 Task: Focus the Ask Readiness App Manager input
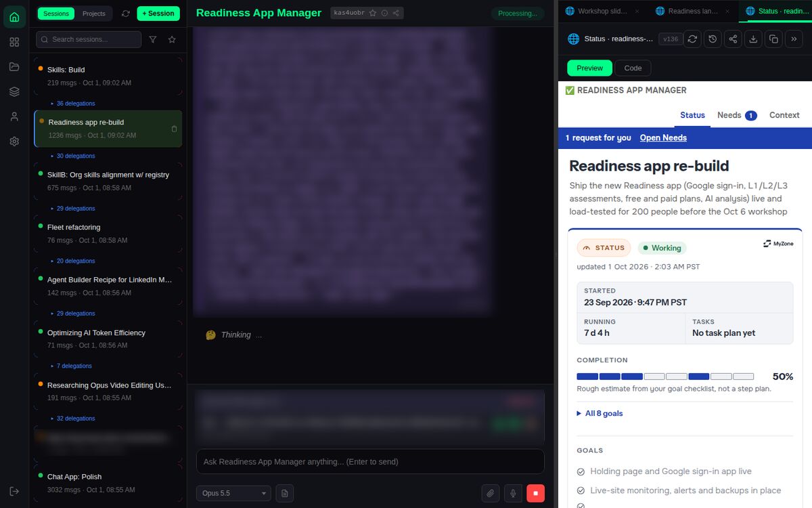tap(370, 462)
